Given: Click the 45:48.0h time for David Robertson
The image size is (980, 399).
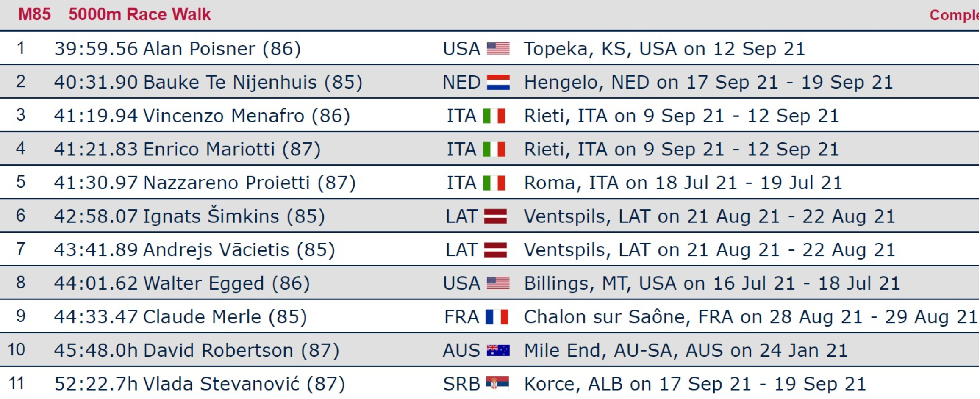Looking at the screenshot, I should click(x=96, y=350).
